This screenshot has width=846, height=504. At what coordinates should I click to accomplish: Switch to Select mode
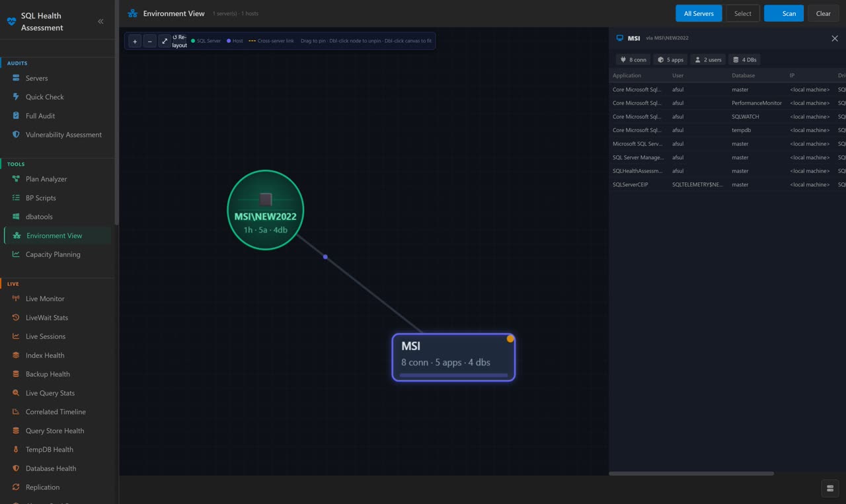pos(742,13)
